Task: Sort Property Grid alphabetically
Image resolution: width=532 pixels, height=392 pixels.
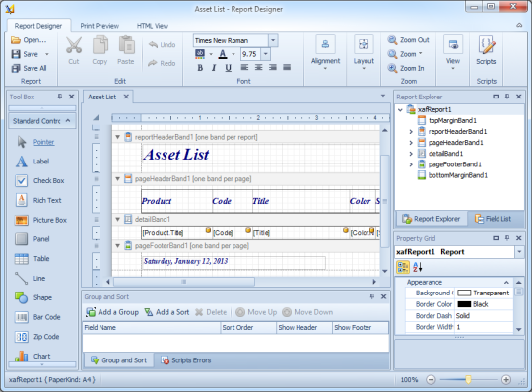Action: click(418, 267)
